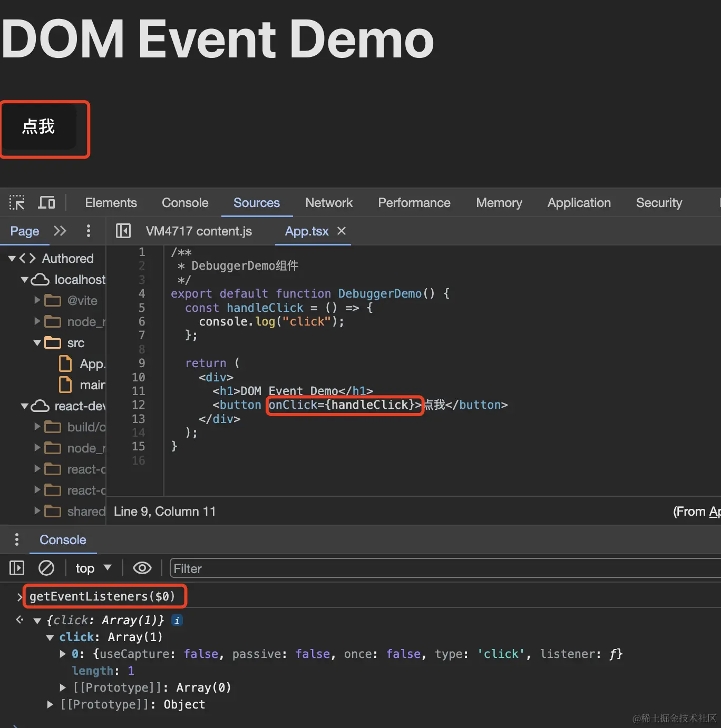Viewport: 721px width, 728px height.
Task: Close the App.tsx file tab
Action: [342, 231]
